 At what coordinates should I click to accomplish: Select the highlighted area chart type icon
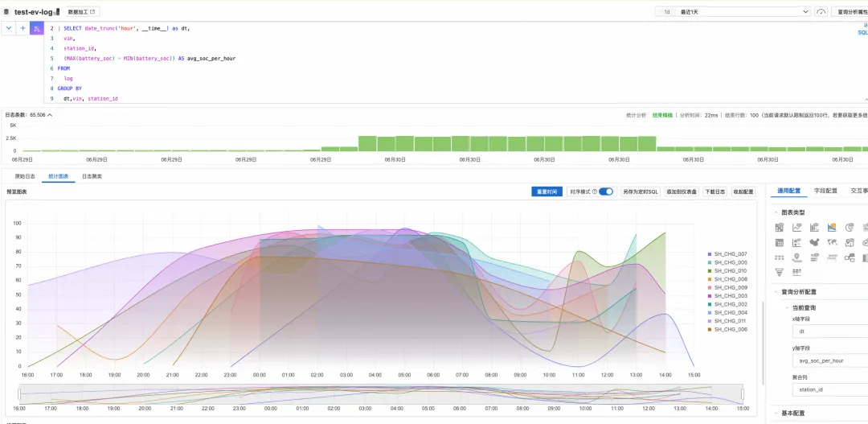click(x=832, y=227)
